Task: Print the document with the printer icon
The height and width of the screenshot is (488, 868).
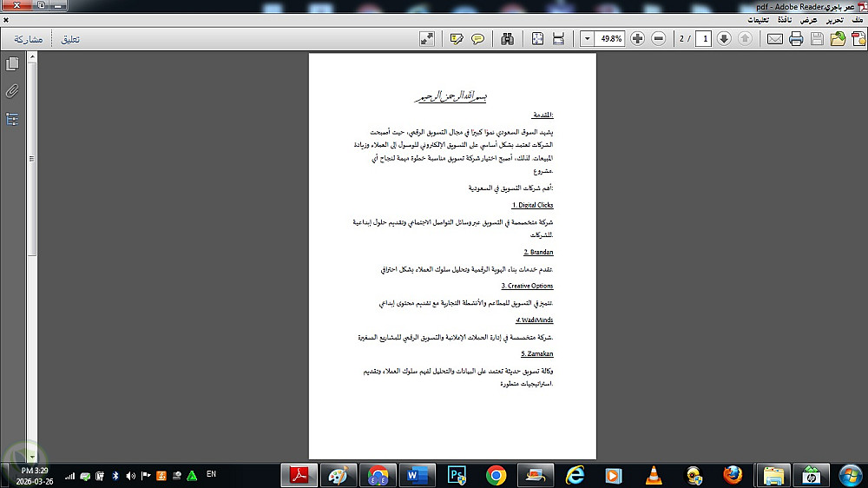Action: click(x=796, y=39)
